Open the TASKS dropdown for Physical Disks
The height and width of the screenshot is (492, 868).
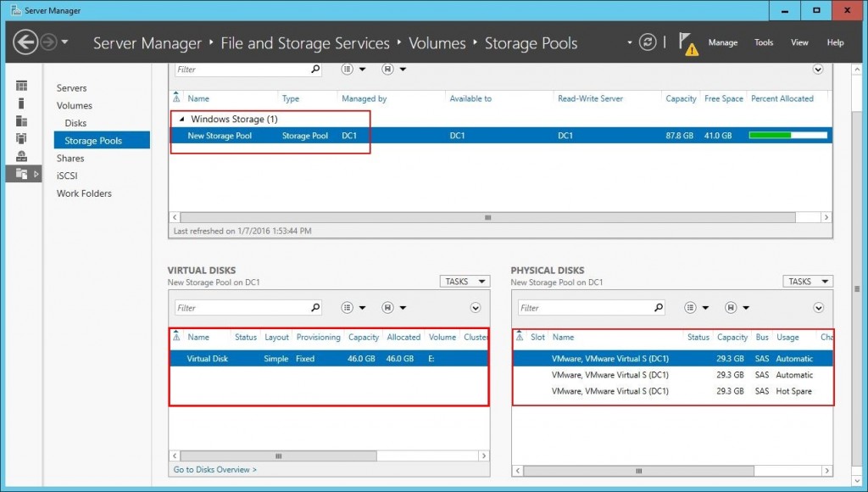click(807, 281)
